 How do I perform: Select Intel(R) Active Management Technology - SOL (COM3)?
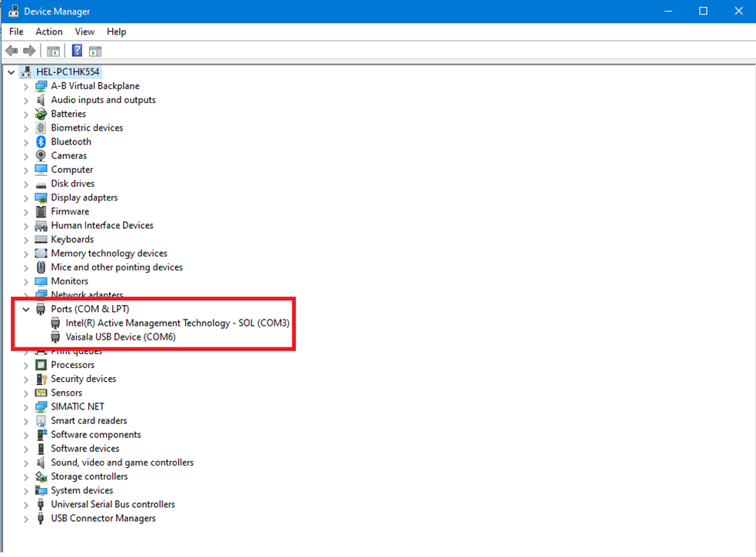[177, 323]
